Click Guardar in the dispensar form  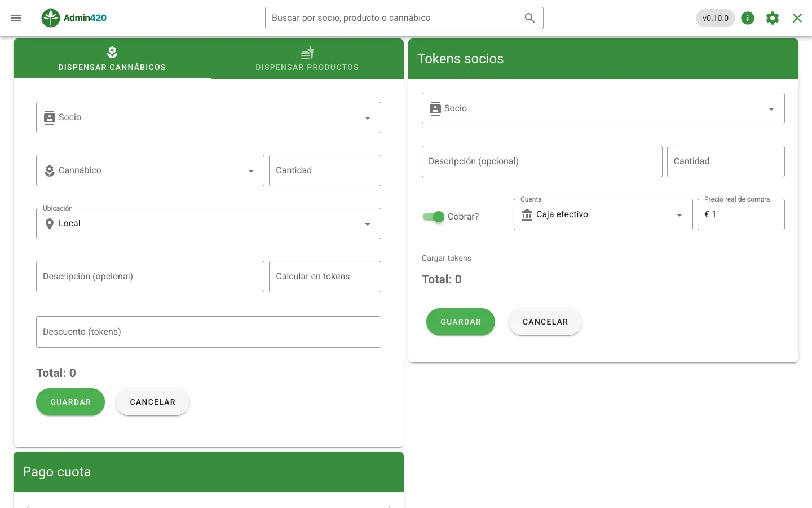coord(70,402)
